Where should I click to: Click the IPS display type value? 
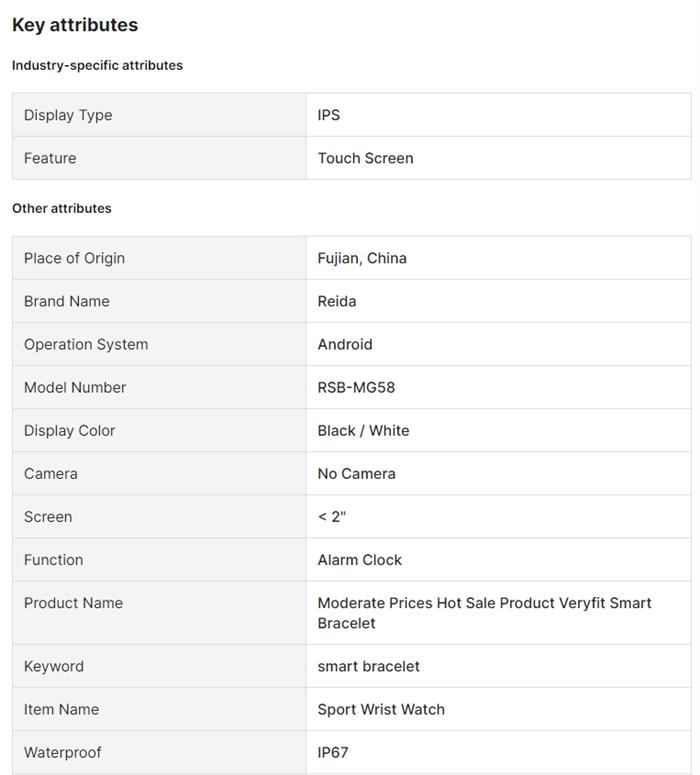[329, 115]
